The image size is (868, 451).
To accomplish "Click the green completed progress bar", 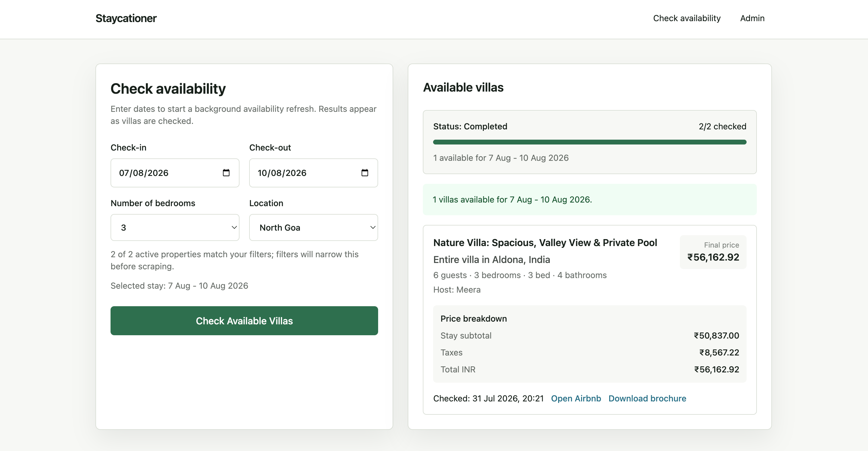I will tap(590, 142).
